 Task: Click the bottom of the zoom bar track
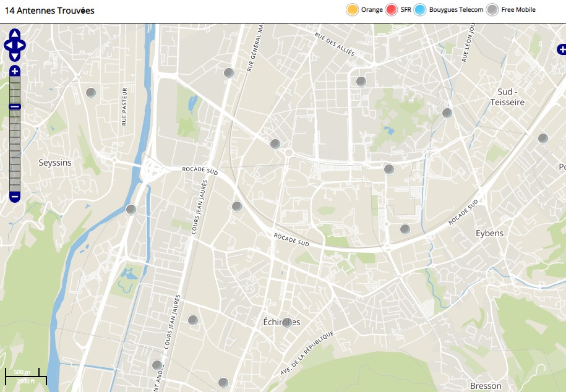(x=15, y=187)
